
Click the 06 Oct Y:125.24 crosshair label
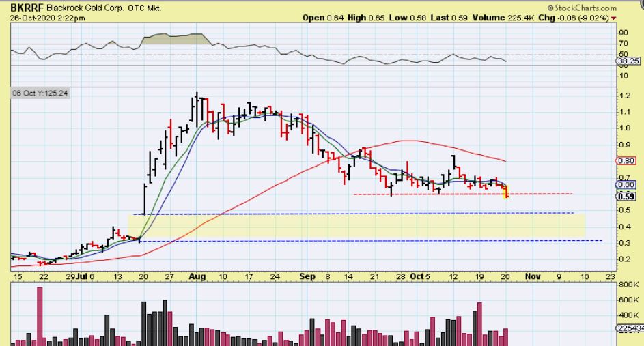pos(40,93)
